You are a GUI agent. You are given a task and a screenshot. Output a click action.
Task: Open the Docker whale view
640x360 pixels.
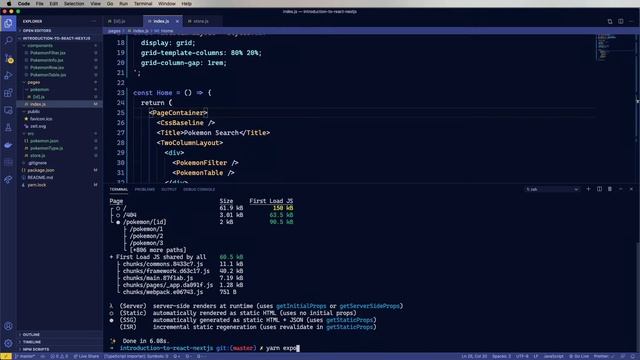[8, 145]
